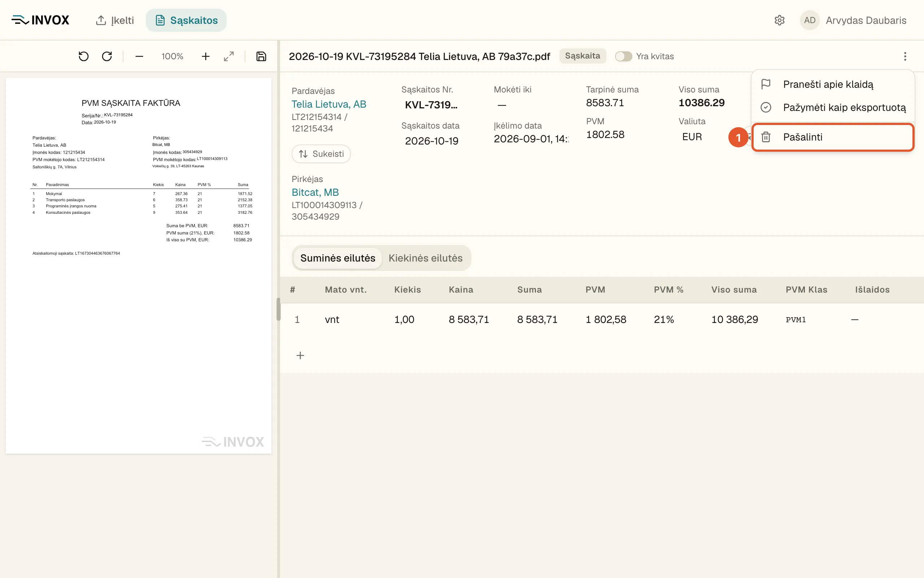Open buyer Bitcat, MB link

point(315,192)
